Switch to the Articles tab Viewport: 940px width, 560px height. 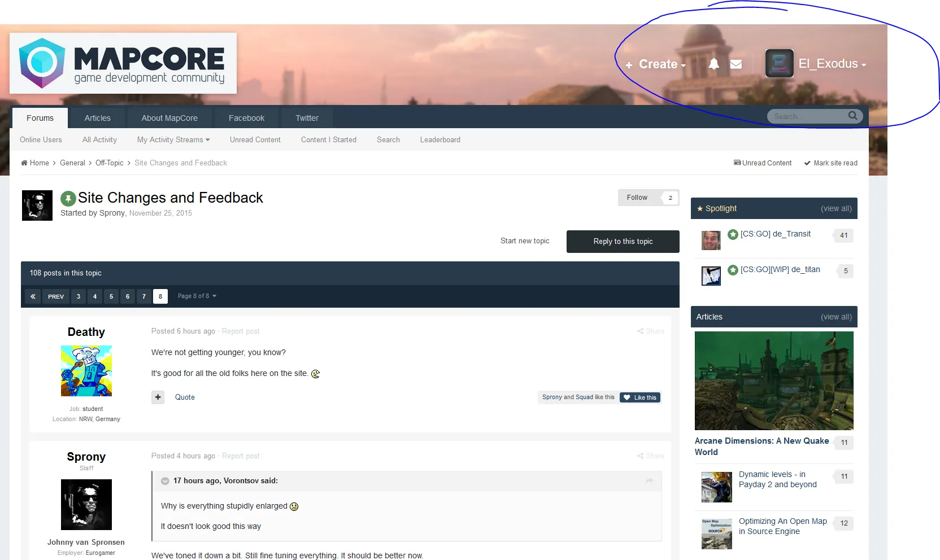[98, 118]
